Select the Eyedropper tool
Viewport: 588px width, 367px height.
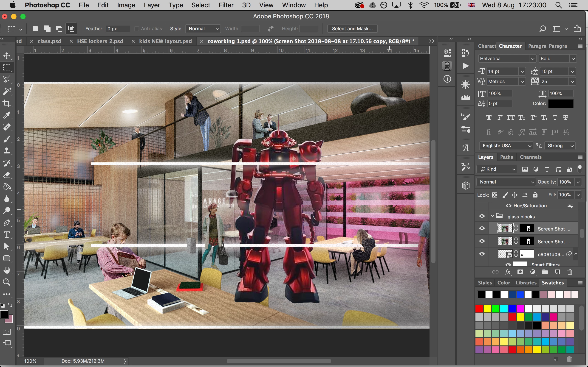7,115
